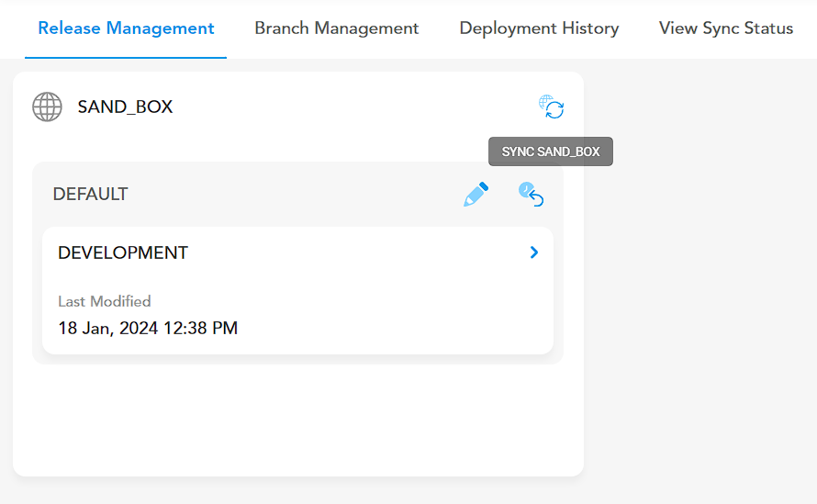
Task: Click the 18 Jan, 2024 12:38 PM timestamp
Action: click(148, 329)
